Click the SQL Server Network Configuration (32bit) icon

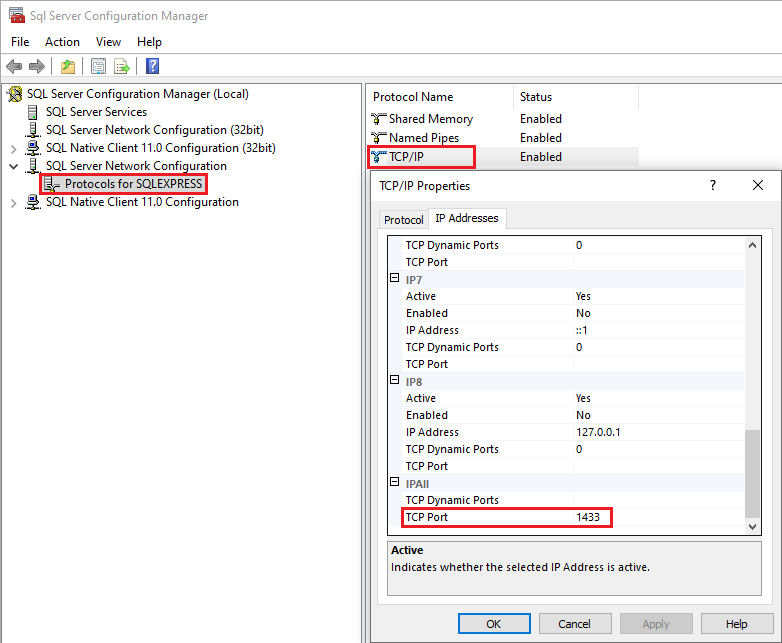coord(33,130)
